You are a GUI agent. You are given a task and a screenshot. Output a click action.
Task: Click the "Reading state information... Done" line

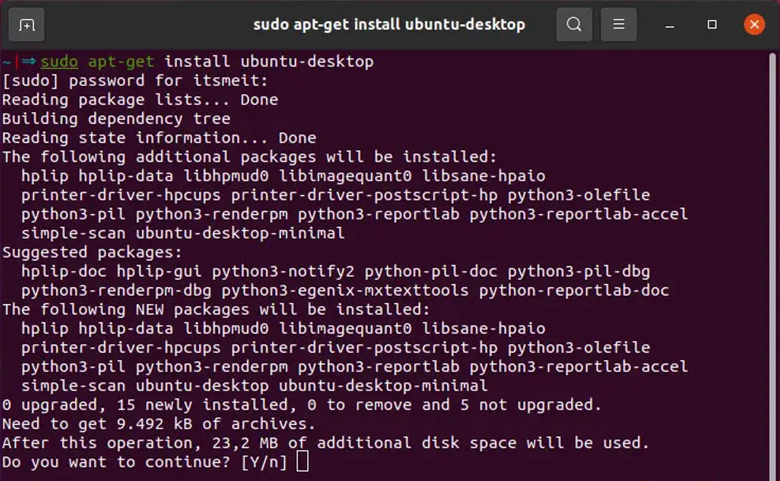coord(159,138)
